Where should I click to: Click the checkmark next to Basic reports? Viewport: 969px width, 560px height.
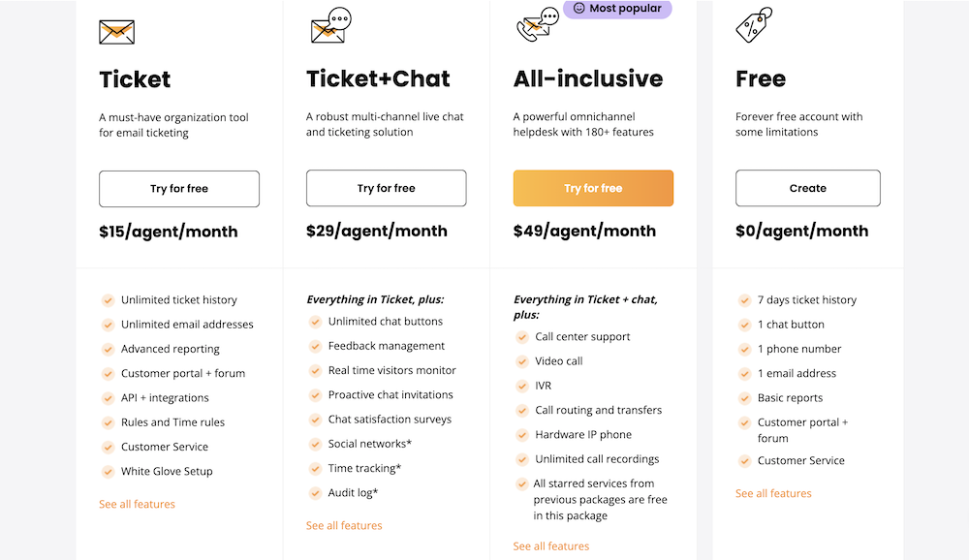point(744,398)
